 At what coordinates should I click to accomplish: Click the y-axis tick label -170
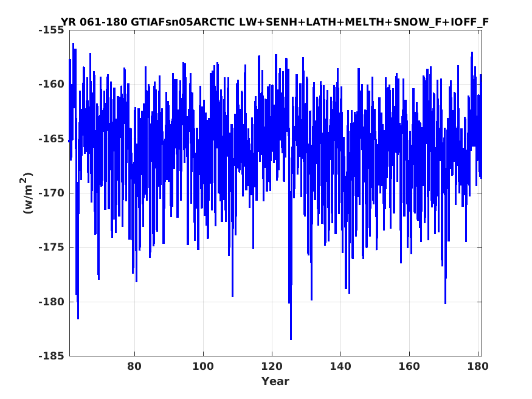[x=51, y=193]
